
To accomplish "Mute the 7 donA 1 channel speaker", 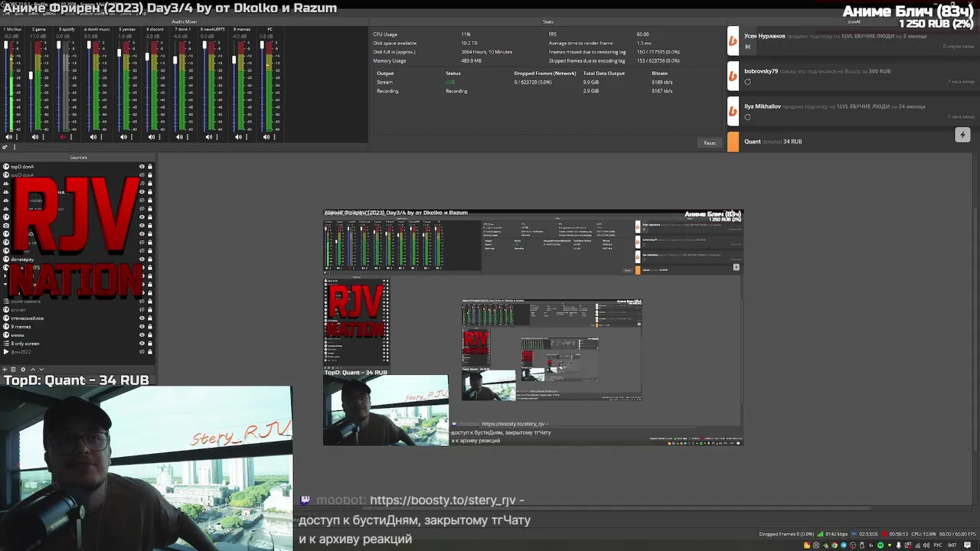I will [179, 137].
